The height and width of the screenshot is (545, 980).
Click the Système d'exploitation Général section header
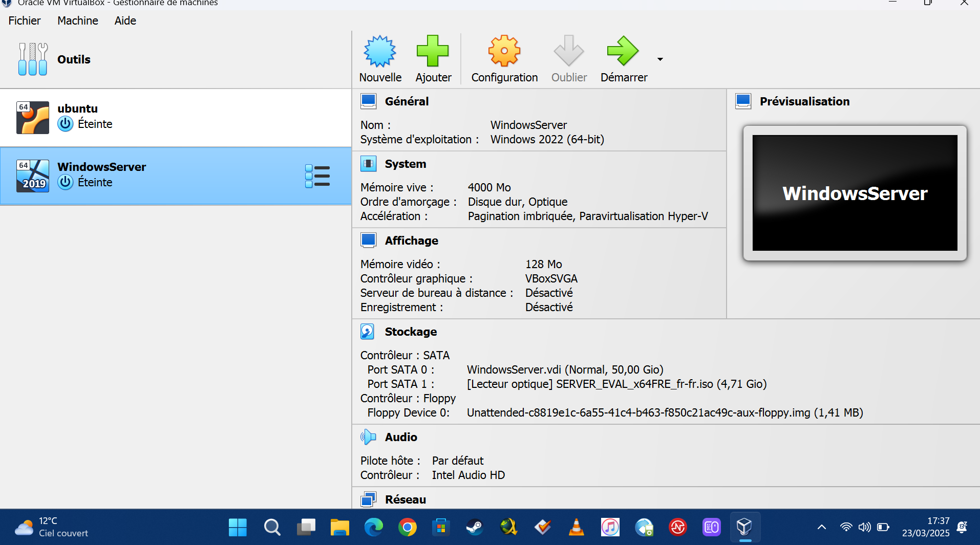point(407,101)
